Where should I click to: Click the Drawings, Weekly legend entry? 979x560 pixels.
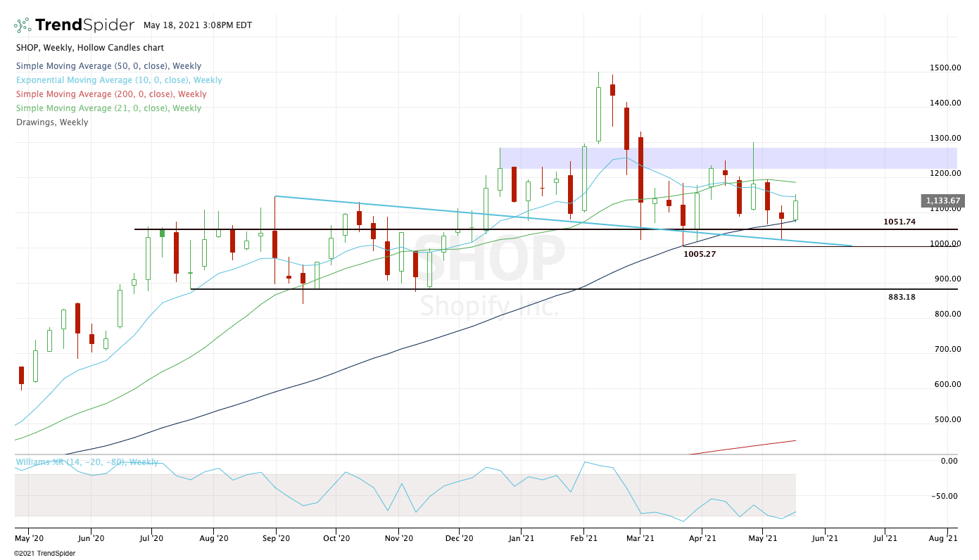[x=52, y=122]
